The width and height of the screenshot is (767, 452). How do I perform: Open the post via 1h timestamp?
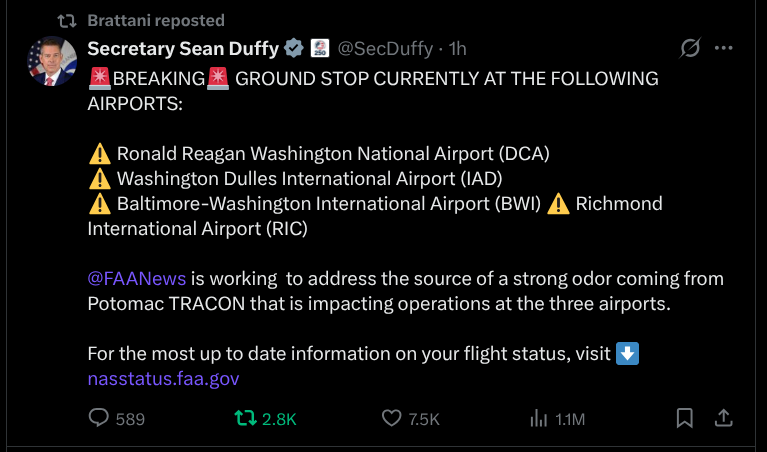pos(458,48)
